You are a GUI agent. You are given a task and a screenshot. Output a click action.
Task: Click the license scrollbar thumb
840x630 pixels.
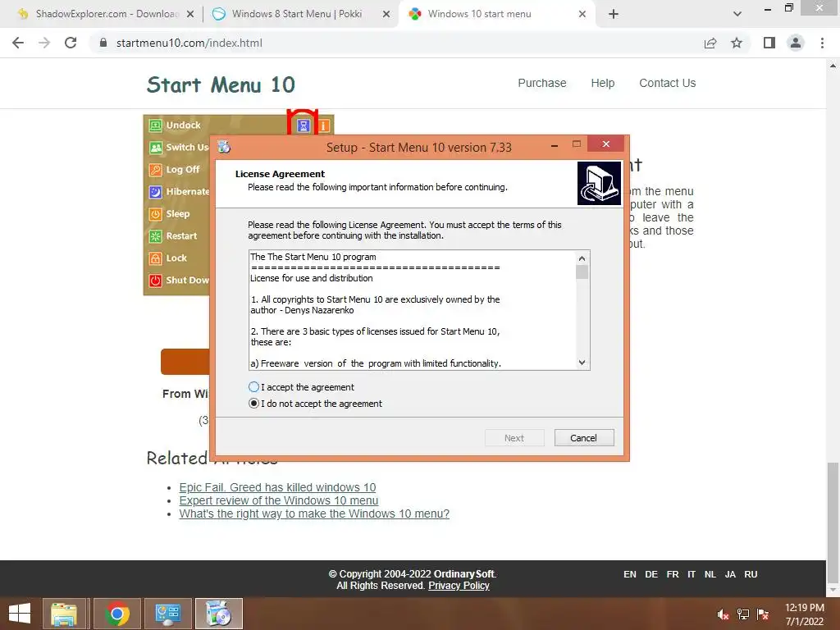point(582,272)
